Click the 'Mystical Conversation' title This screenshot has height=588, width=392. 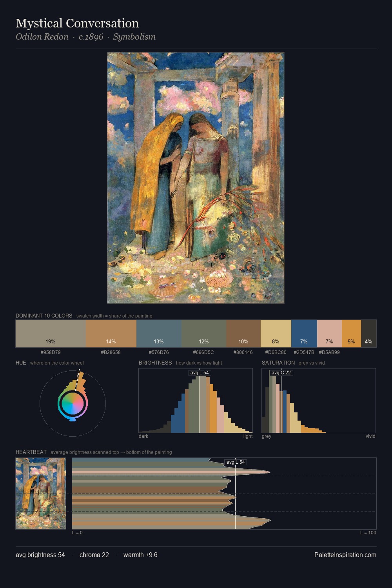(x=77, y=23)
